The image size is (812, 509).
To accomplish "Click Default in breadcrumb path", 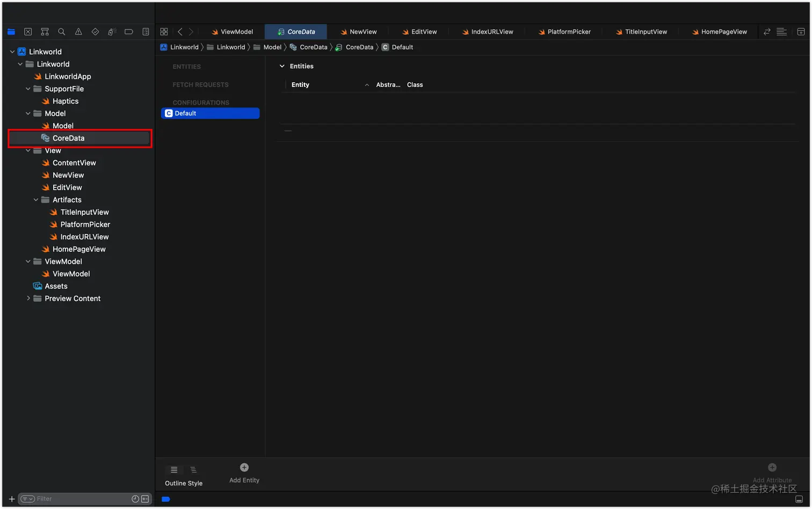I will click(x=397, y=47).
